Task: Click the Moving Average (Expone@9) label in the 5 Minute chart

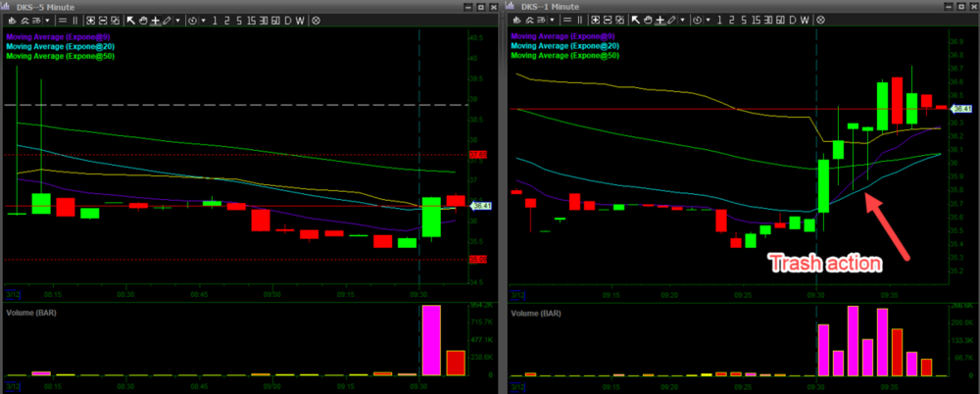Action: (x=60, y=36)
